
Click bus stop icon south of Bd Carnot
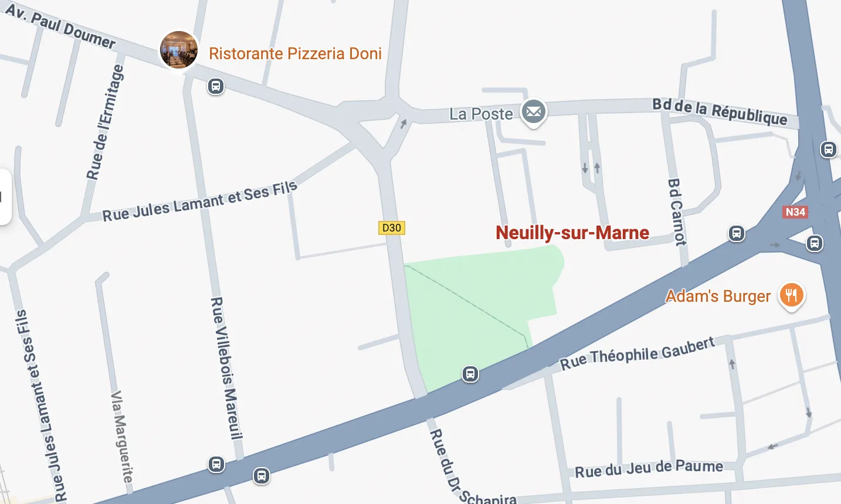click(737, 233)
